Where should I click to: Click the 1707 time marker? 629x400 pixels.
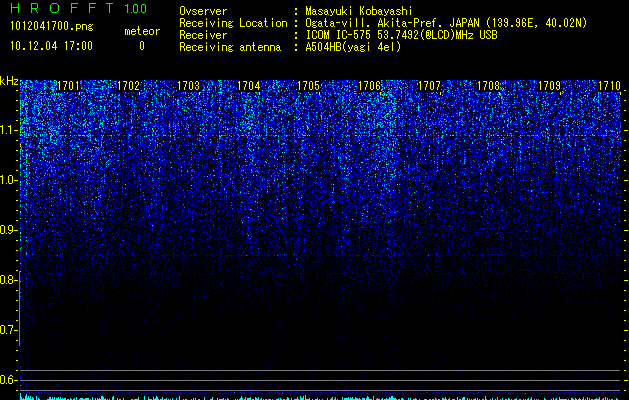coord(429,86)
